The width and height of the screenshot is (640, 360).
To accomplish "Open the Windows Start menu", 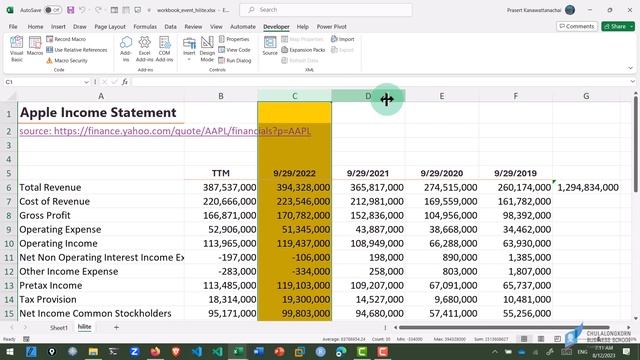I will 10,351.
